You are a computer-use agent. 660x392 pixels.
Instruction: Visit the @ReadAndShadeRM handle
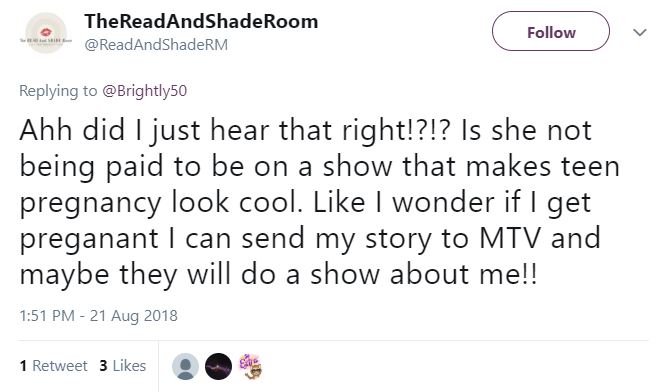pyautogui.click(x=156, y=45)
